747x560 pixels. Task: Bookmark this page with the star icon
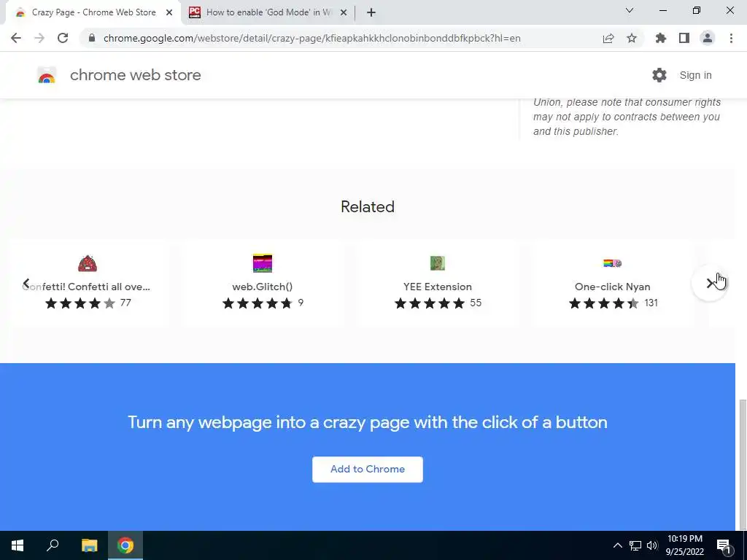coord(632,38)
